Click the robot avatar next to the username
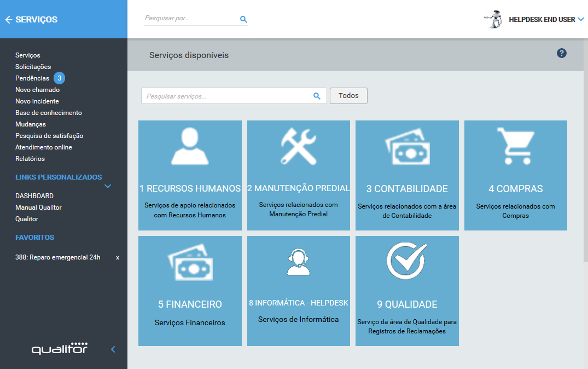 [x=492, y=19]
